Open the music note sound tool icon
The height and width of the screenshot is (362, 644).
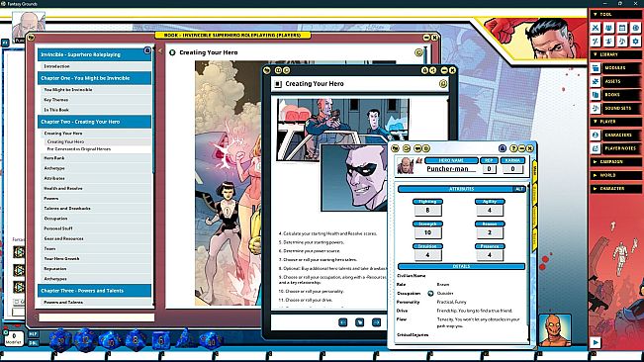pyautogui.click(x=622, y=41)
